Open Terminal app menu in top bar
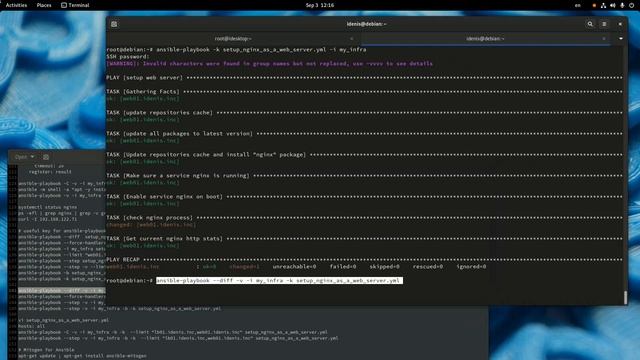Screen dimensions: 640x360 coord(75,5)
